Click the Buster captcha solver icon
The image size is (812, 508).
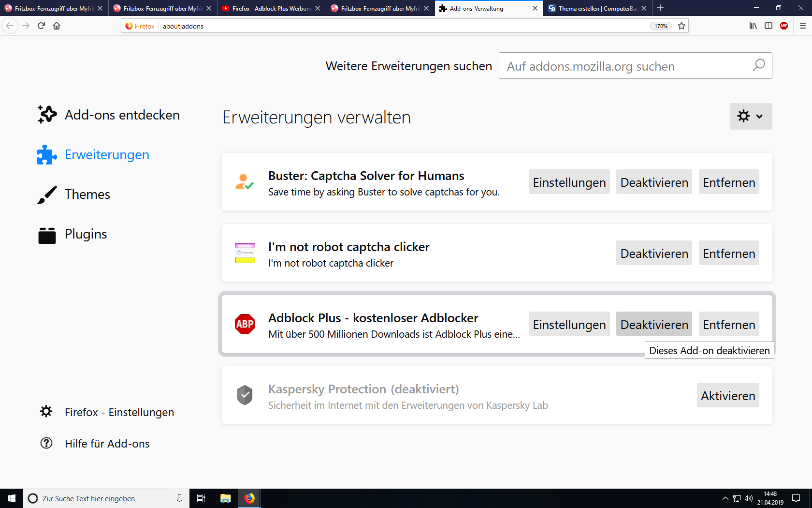coord(245,182)
